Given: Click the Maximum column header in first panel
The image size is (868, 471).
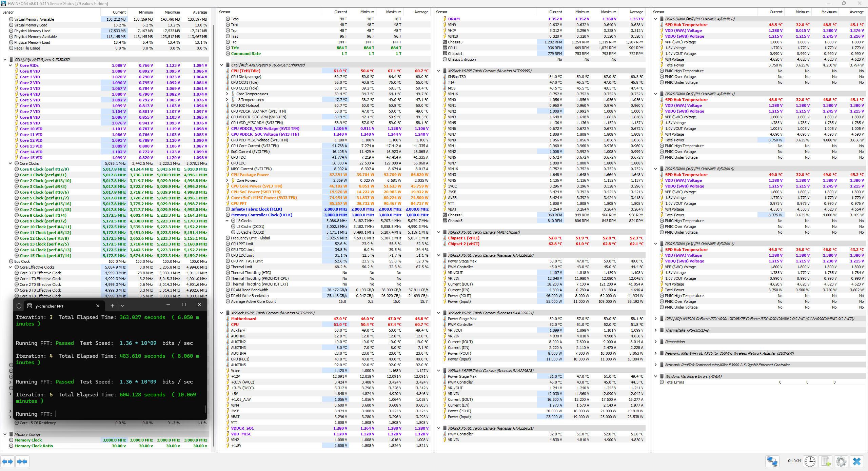Looking at the screenshot, I should pyautogui.click(x=173, y=12).
